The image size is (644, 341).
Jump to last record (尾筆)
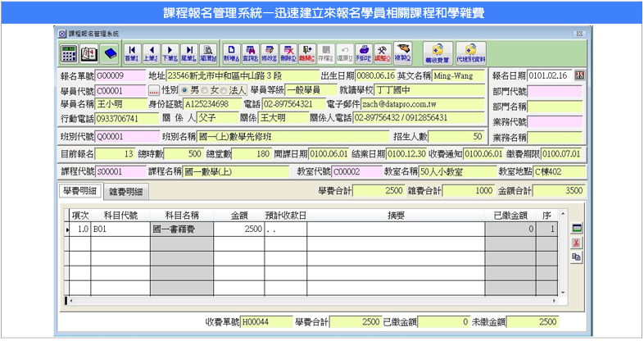click(x=189, y=53)
